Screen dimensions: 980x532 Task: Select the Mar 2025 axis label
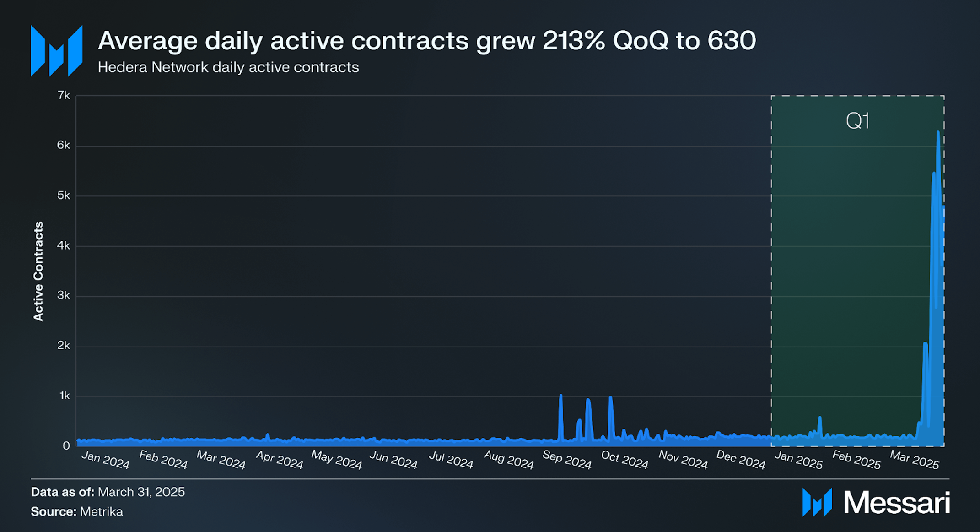pyautogui.click(x=914, y=460)
